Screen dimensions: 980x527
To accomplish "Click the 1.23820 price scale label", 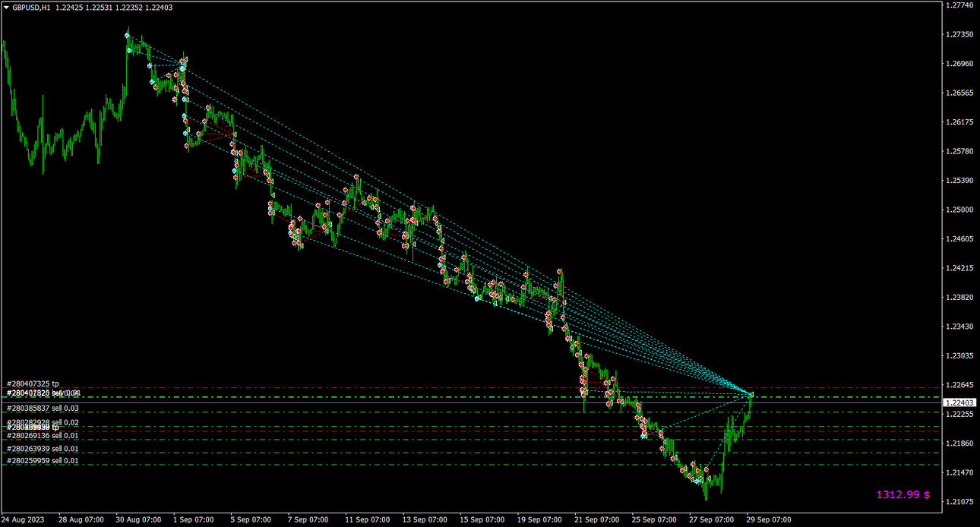I will (x=960, y=298).
